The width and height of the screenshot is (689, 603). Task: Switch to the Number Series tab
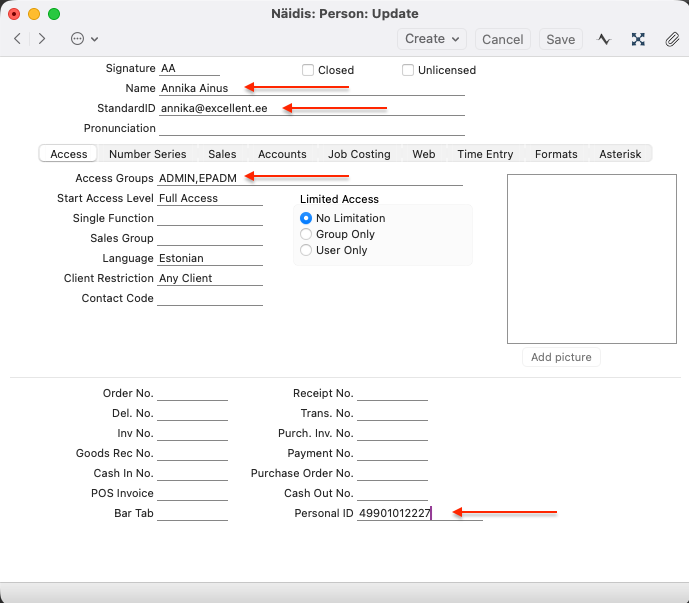click(x=147, y=154)
